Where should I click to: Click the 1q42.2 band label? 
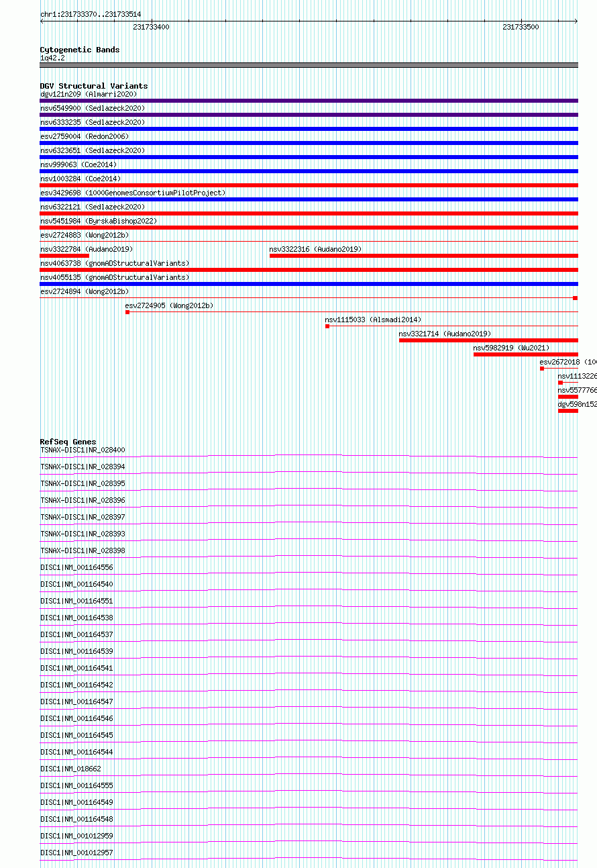click(52, 58)
